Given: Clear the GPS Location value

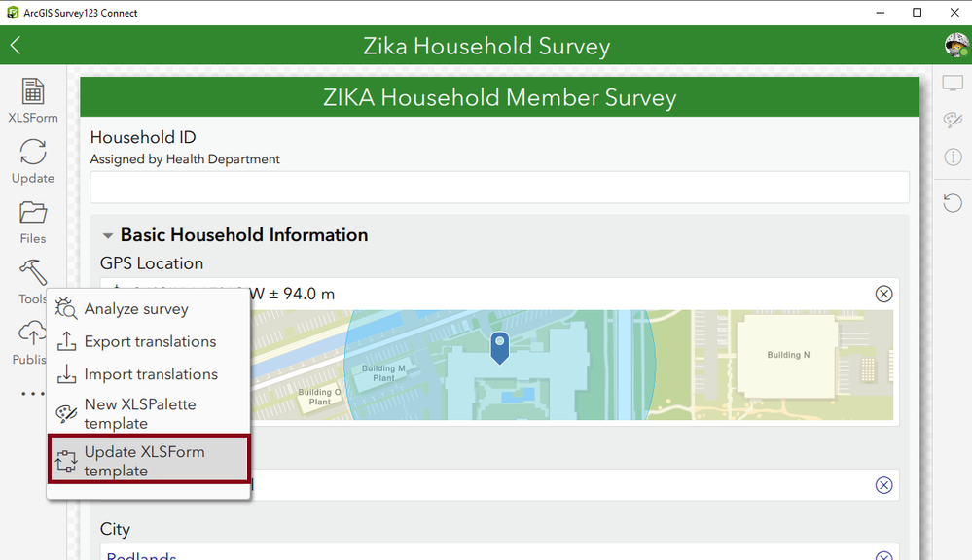Looking at the screenshot, I should [x=883, y=294].
